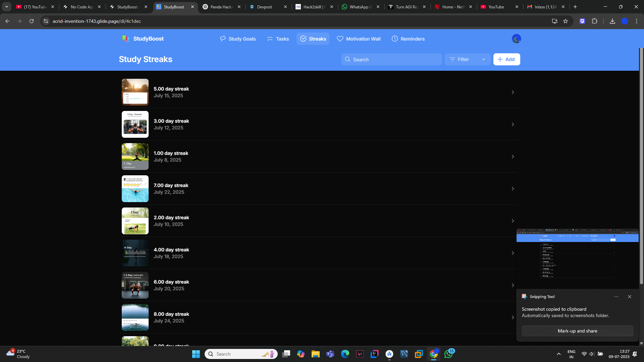The width and height of the screenshot is (644, 362).
Task: Click the bookmark star icon in address bar
Action: coord(566,21)
